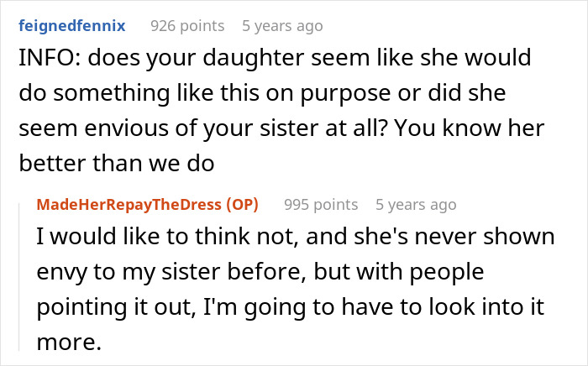Click the timestamp on feignedfennix's comment
This screenshot has width=588, height=366.
click(x=281, y=26)
